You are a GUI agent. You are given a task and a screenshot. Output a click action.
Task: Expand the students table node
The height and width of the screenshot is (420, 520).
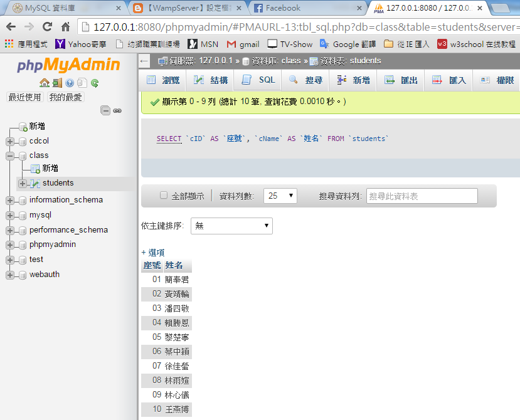22,183
